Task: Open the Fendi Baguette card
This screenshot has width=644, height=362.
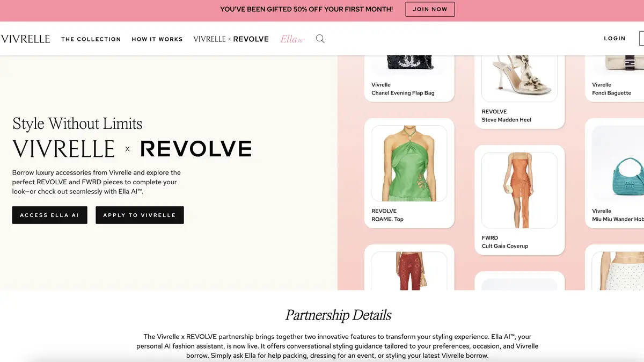Action: 614,78
